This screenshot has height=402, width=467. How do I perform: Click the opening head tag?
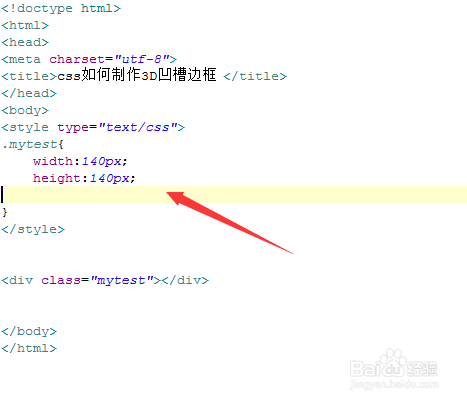[25, 42]
